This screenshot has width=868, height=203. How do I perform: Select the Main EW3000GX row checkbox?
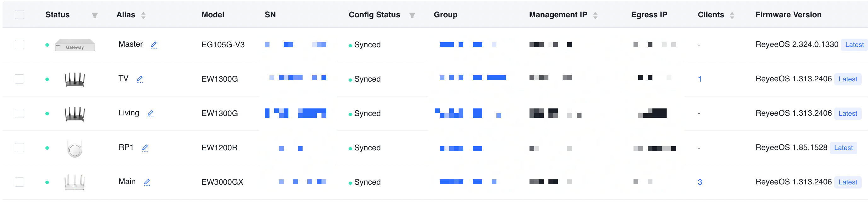tap(20, 182)
